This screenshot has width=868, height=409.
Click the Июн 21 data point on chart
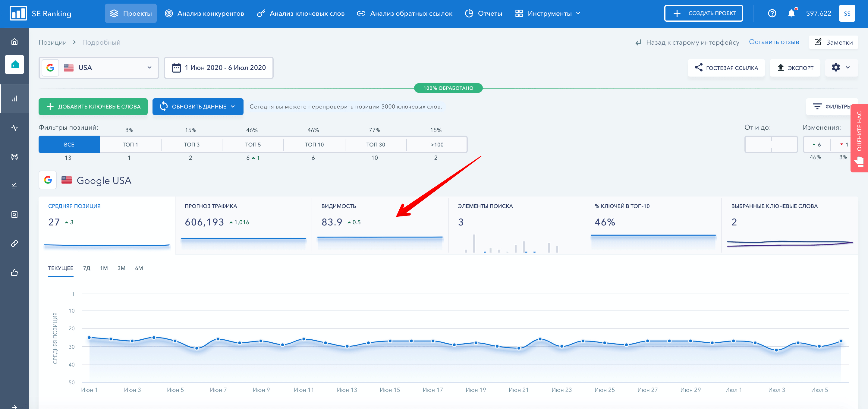[x=519, y=348]
